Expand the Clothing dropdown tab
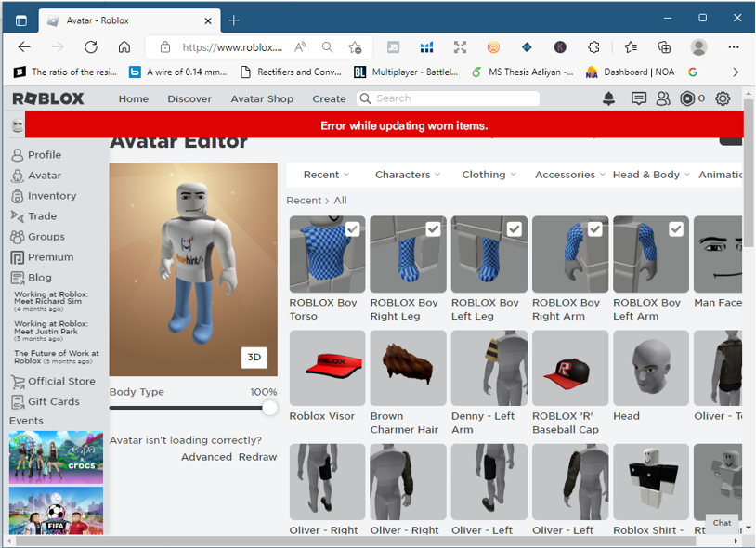 coord(489,175)
